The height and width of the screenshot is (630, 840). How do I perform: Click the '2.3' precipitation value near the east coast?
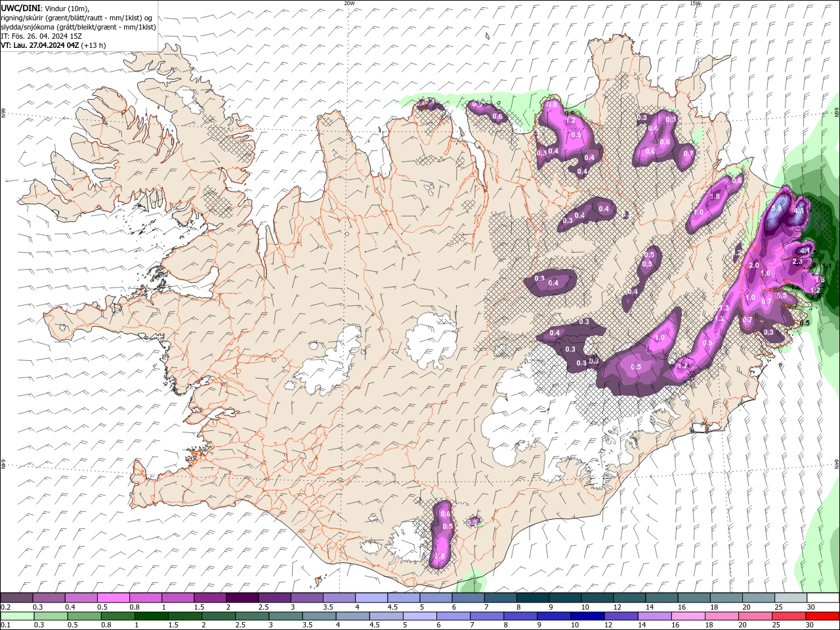797,261
